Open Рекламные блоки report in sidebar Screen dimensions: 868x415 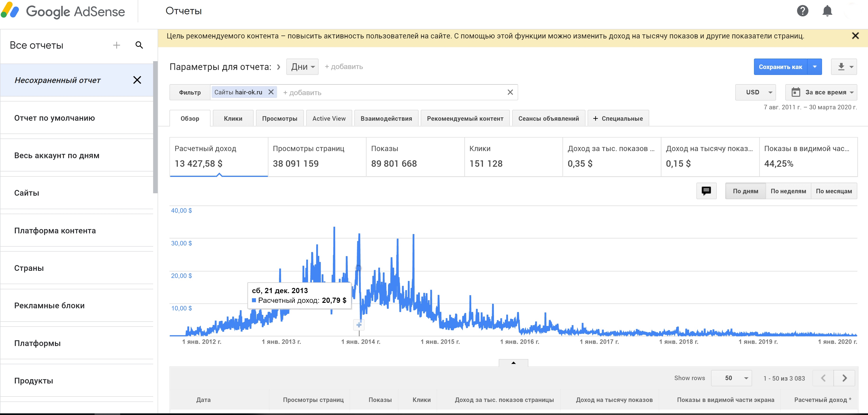(x=49, y=305)
